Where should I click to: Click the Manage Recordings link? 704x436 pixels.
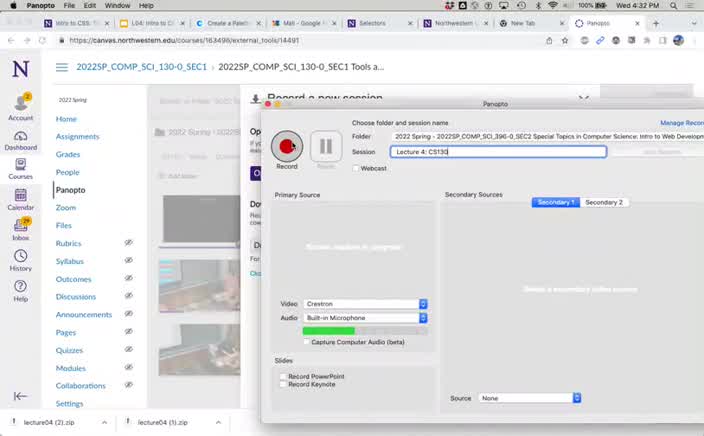point(681,123)
